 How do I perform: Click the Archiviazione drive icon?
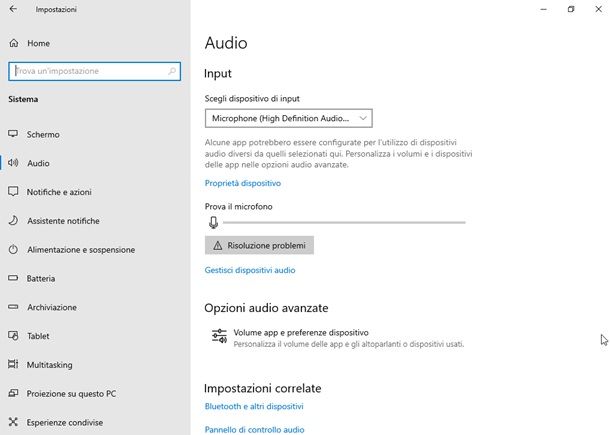(x=13, y=307)
